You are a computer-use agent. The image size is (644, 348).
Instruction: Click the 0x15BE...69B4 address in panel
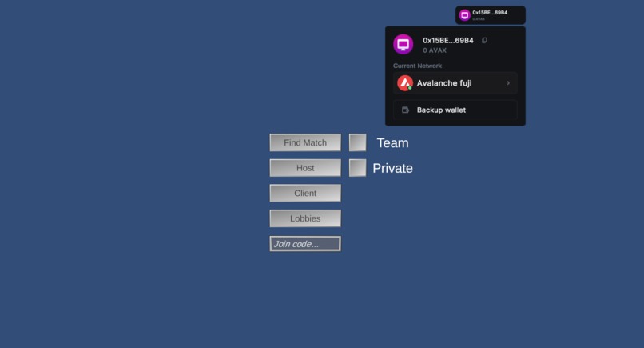(448, 40)
